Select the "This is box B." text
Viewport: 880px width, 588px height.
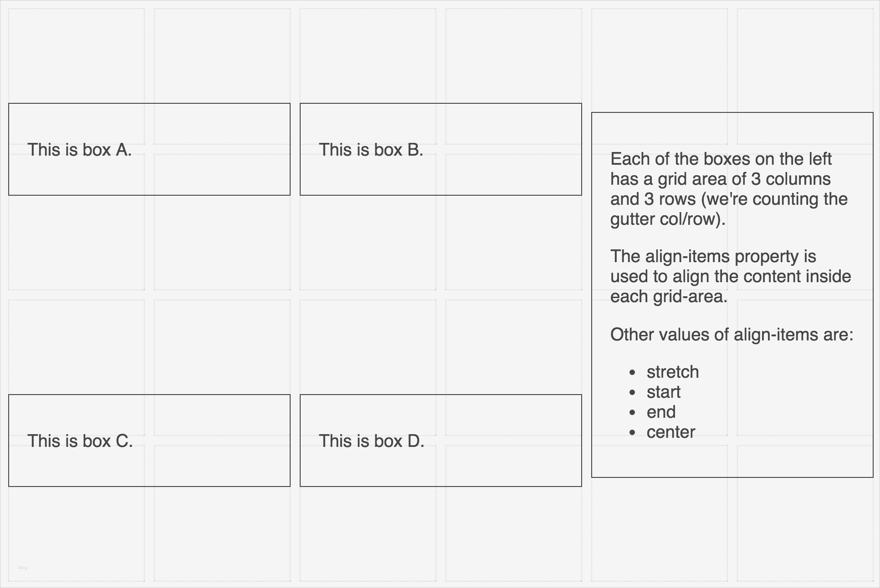(x=371, y=150)
